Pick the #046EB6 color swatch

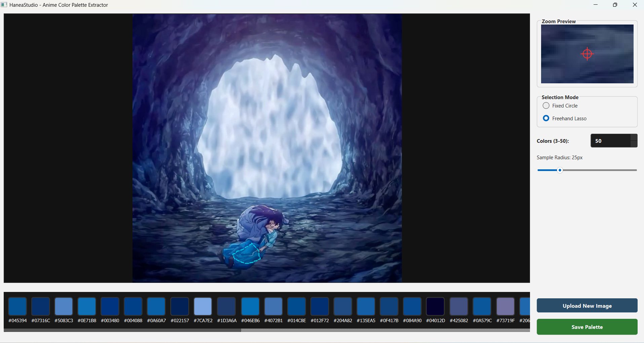pos(250,306)
